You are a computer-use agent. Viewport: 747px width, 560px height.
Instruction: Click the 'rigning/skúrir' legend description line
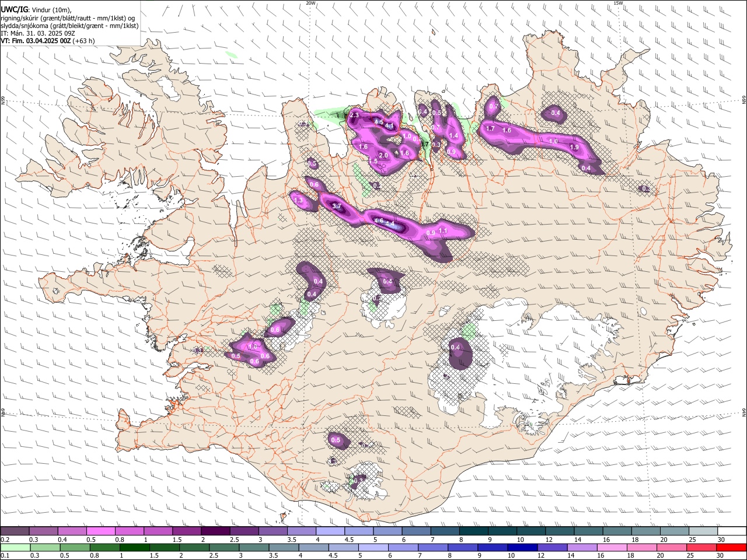[67, 17]
